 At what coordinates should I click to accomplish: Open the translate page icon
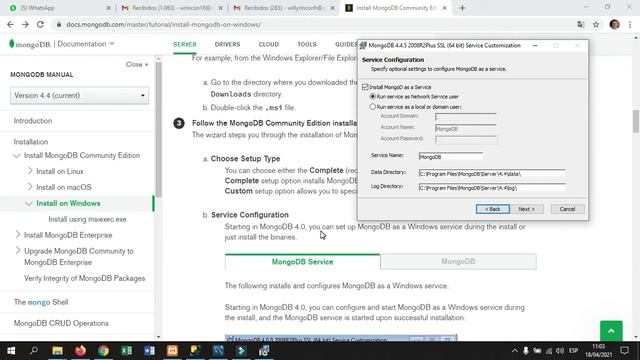point(581,24)
